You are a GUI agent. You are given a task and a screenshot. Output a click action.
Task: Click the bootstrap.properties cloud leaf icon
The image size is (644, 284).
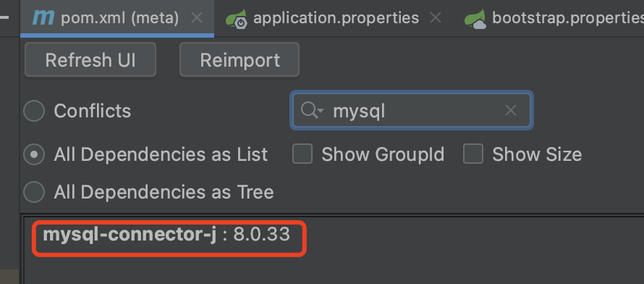[x=475, y=19]
